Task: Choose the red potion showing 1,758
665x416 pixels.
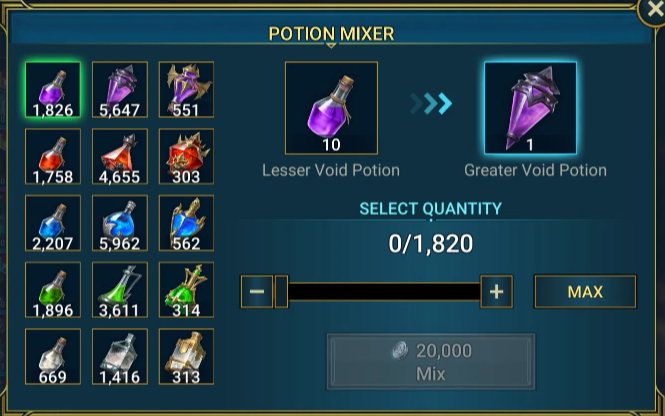Action: 53,156
